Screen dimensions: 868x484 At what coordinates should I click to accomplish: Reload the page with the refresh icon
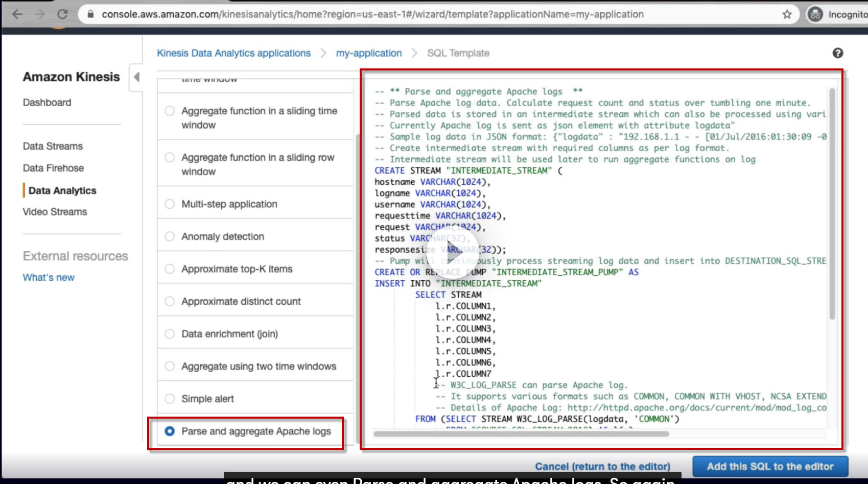pos(62,14)
